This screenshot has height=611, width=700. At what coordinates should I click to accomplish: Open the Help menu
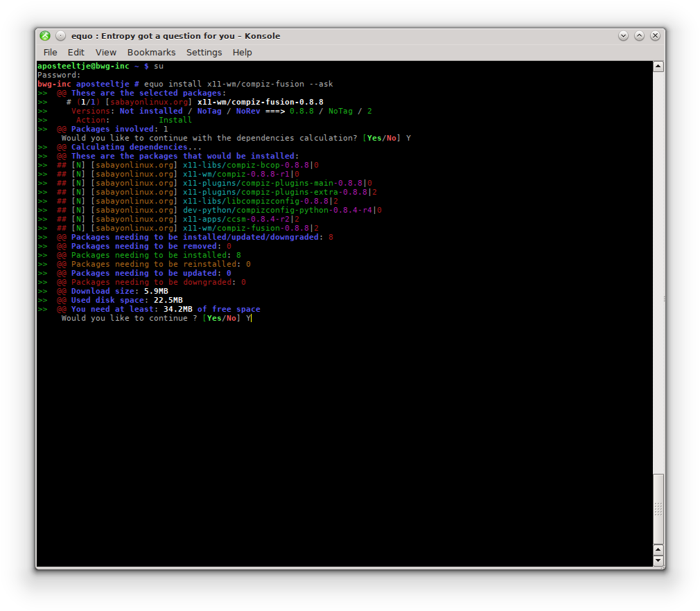click(242, 52)
